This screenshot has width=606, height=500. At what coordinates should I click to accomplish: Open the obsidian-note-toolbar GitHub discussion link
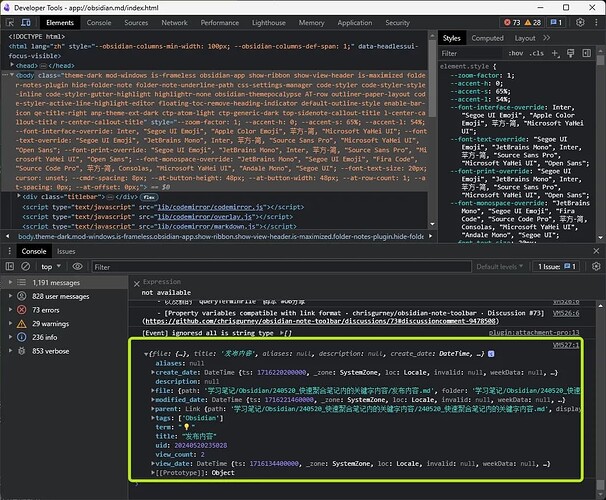320,321
